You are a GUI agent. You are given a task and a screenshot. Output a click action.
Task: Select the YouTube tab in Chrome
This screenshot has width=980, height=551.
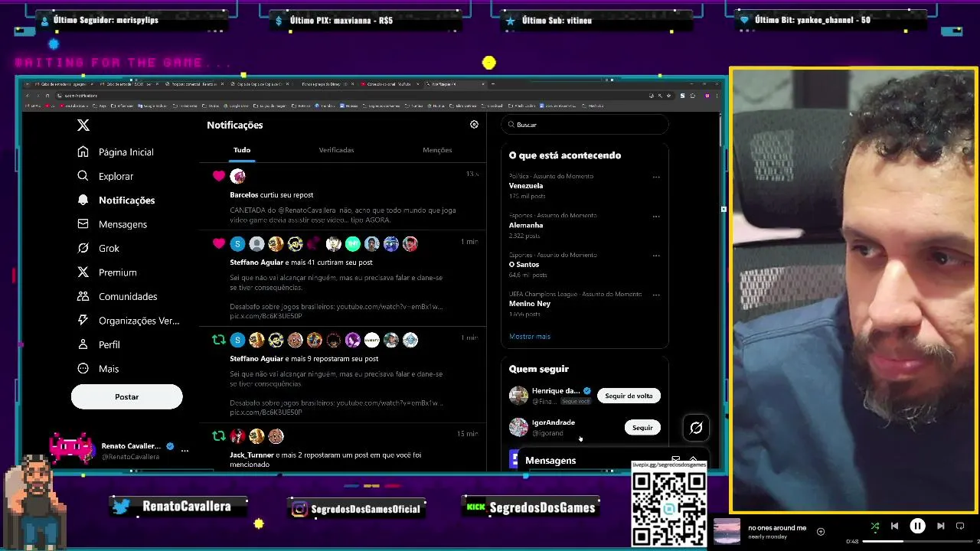click(x=390, y=84)
